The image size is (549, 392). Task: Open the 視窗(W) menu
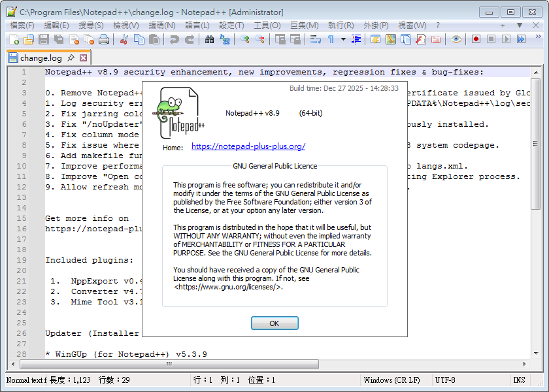coord(412,25)
